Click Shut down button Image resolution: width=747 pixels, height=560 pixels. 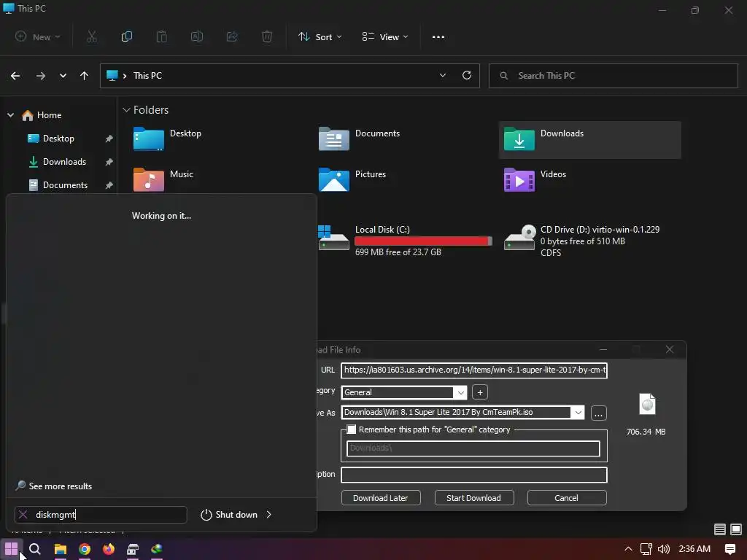[x=229, y=514]
